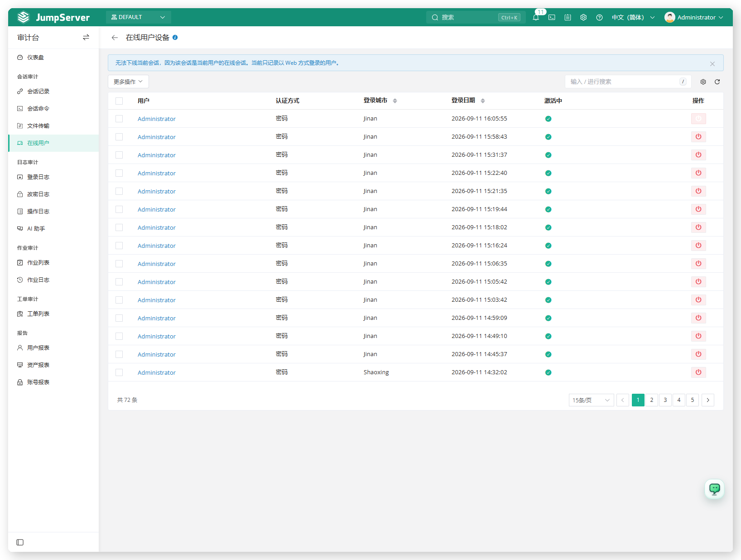Click the global 搜索 box in header
741x560 pixels.
pos(476,17)
